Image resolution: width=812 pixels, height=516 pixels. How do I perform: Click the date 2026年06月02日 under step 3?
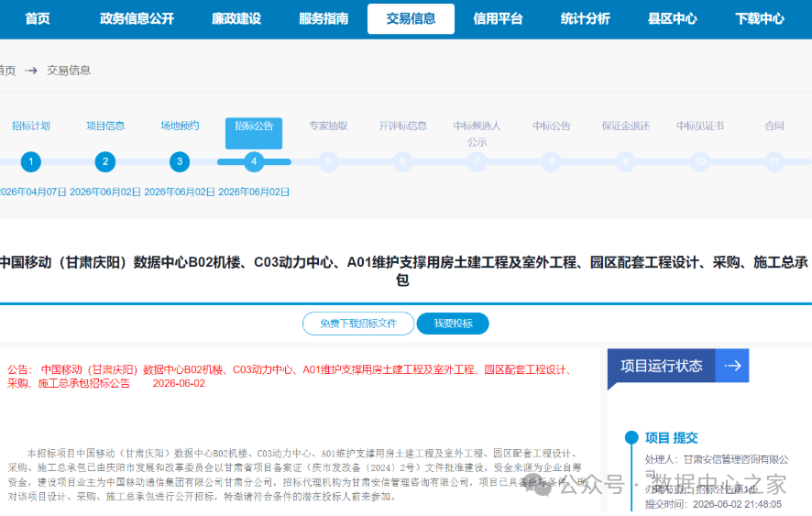[x=180, y=192]
